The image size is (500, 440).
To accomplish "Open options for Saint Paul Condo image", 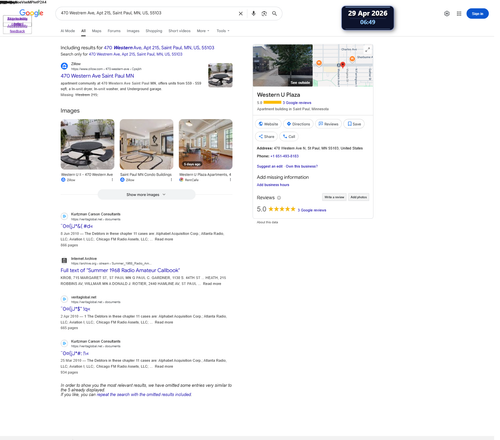I will (x=171, y=180).
